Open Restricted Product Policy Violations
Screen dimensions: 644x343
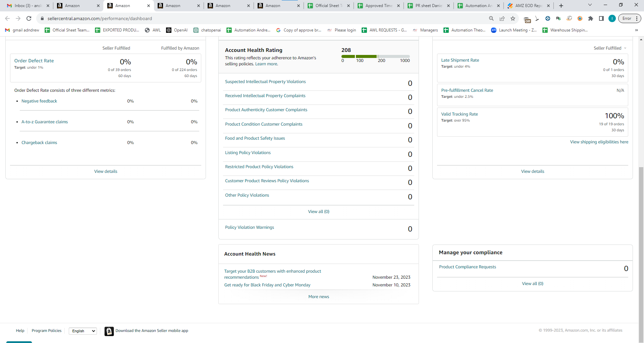click(259, 167)
